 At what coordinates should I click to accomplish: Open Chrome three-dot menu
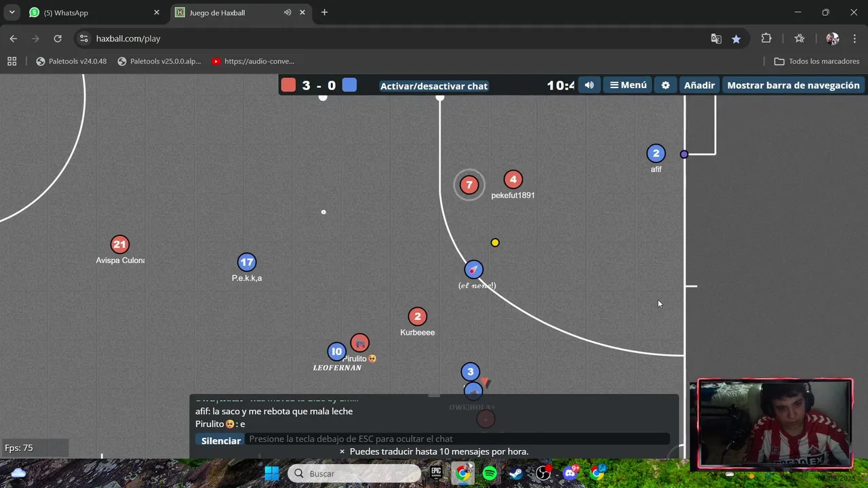[855, 39]
